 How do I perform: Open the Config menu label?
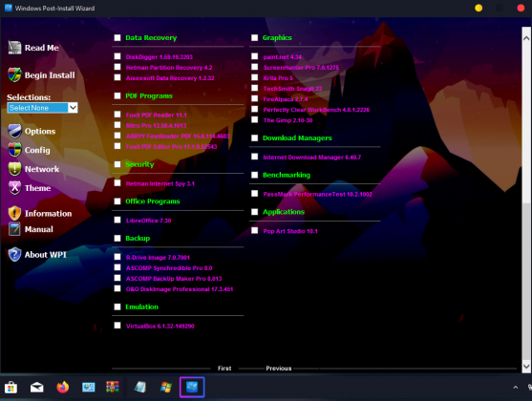(x=37, y=150)
